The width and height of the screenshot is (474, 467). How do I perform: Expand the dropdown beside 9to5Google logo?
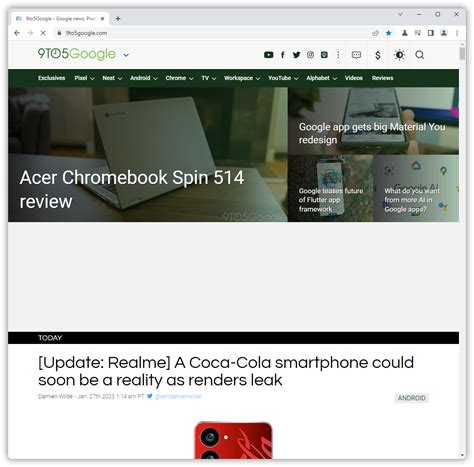click(x=126, y=55)
